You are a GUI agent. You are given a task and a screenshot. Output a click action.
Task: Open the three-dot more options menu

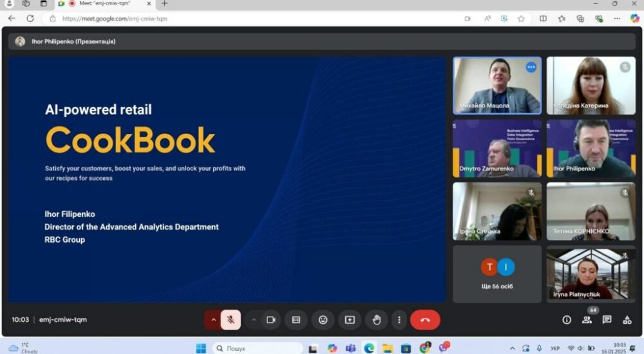click(399, 320)
